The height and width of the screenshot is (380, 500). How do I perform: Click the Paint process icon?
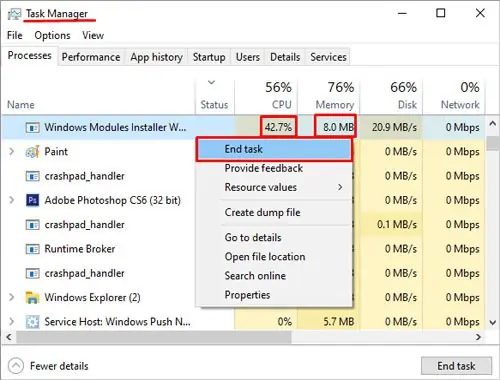click(32, 152)
